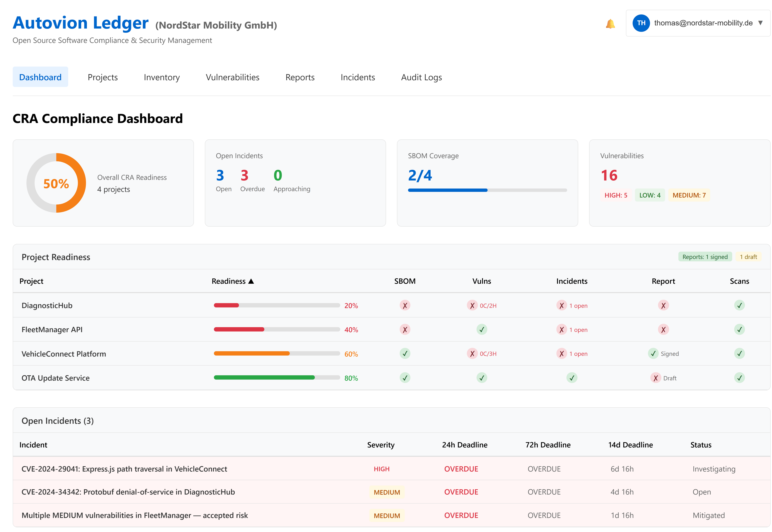
Task: Expand the Severity column header
Action: [381, 445]
